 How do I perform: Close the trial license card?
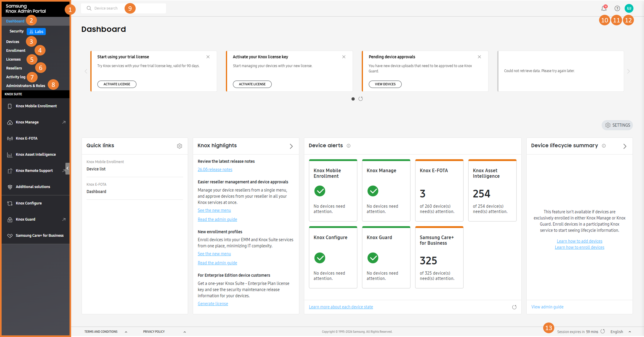[208, 57]
